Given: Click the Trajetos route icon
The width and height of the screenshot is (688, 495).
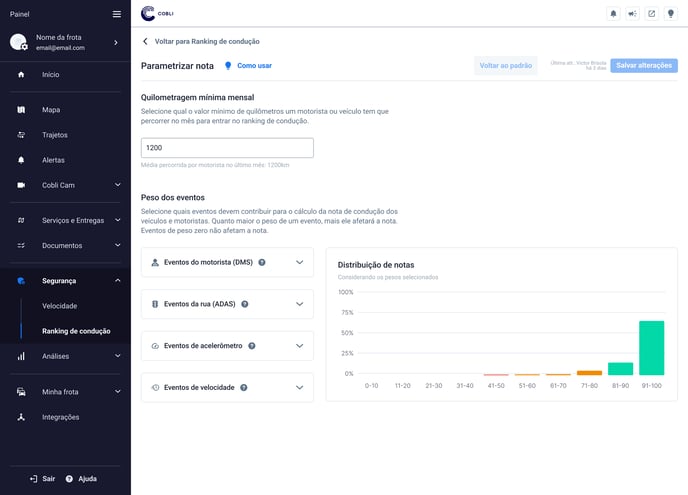Looking at the screenshot, I should 21,135.
